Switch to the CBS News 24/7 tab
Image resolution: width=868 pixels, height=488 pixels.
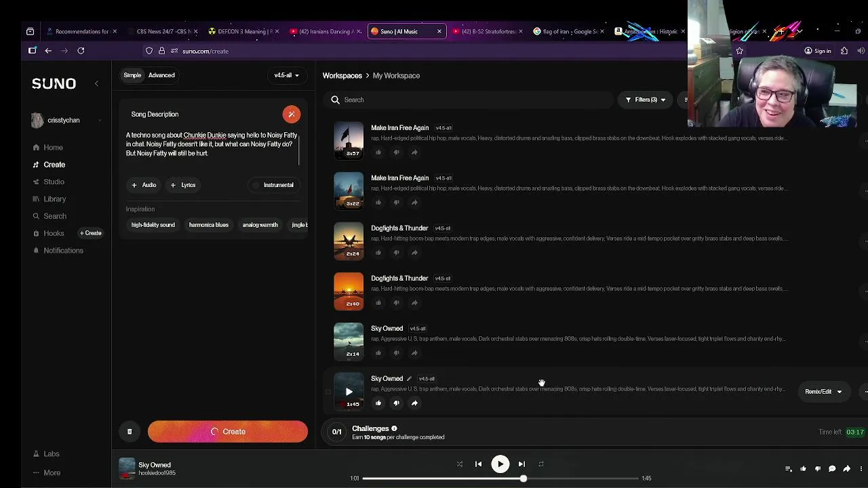click(163, 32)
